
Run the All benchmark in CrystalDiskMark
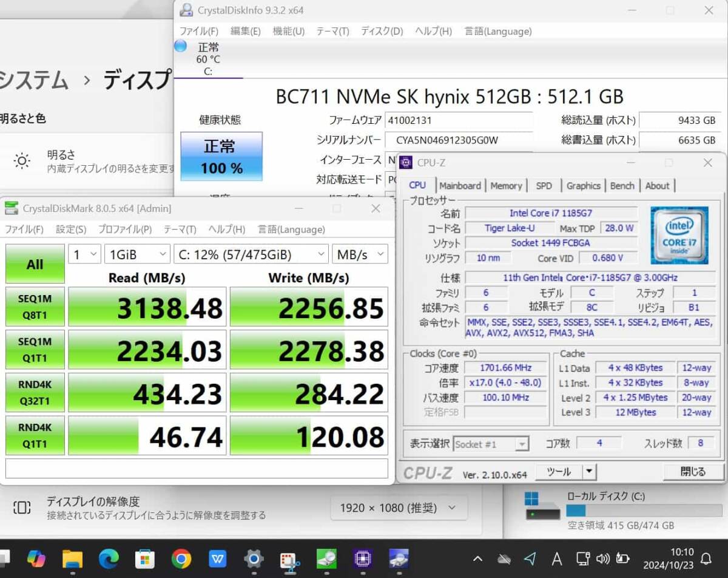[x=34, y=263]
